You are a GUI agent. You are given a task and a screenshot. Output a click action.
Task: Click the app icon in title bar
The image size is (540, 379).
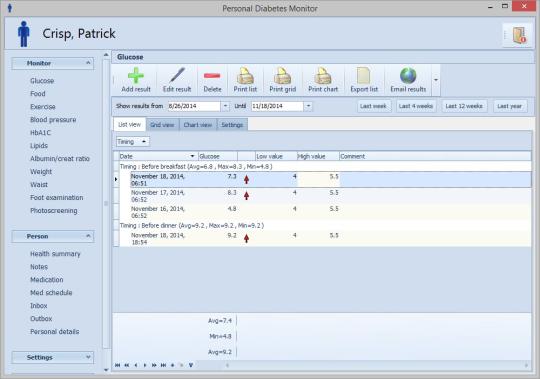pos(10,8)
